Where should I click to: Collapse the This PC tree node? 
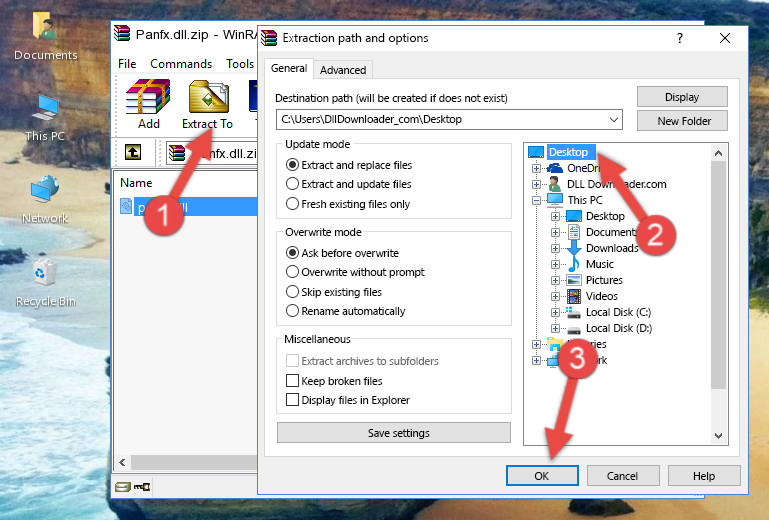pos(537,200)
